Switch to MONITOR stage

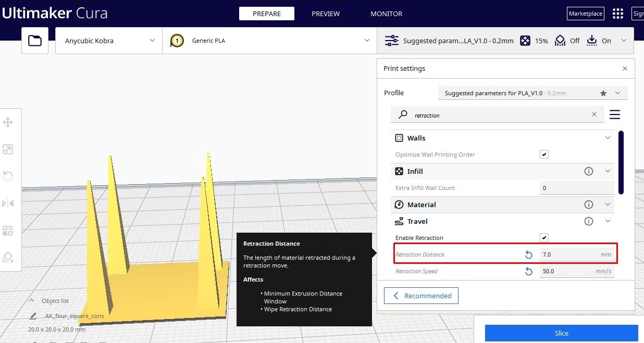(x=386, y=14)
